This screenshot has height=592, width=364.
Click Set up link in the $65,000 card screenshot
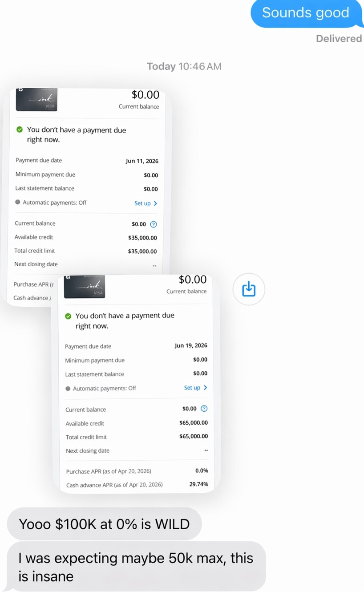(x=195, y=388)
